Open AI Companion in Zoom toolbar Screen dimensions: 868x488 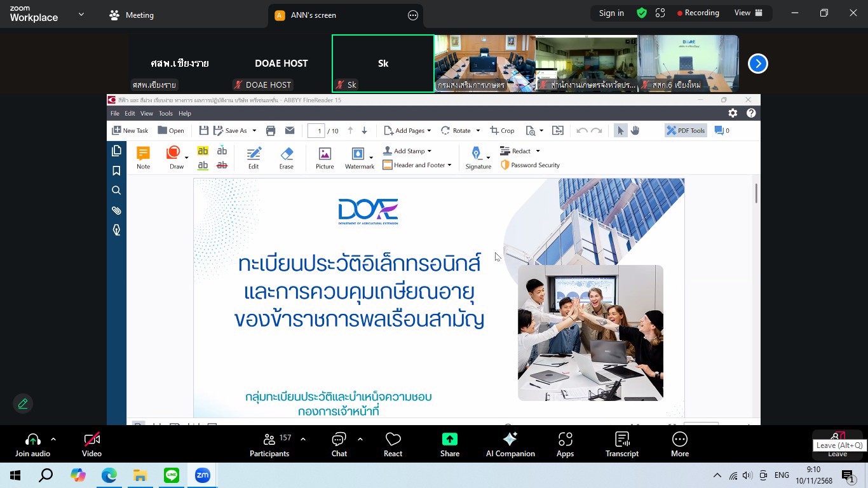[x=510, y=444]
